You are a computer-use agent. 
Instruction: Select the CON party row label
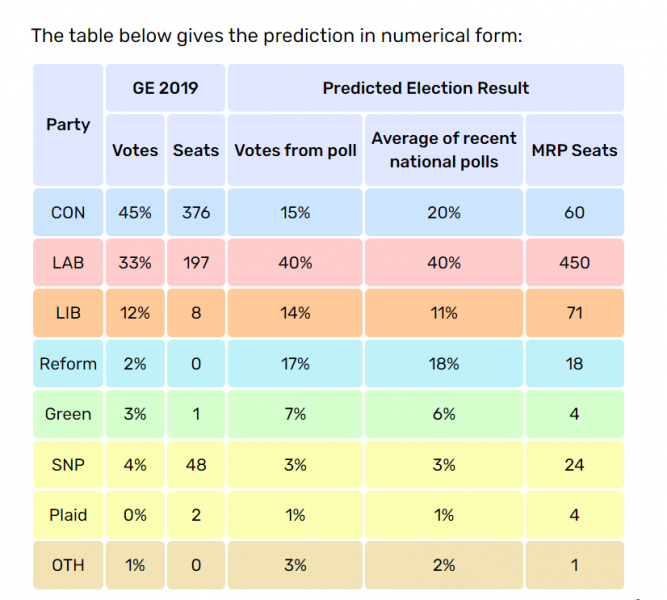[x=68, y=213]
